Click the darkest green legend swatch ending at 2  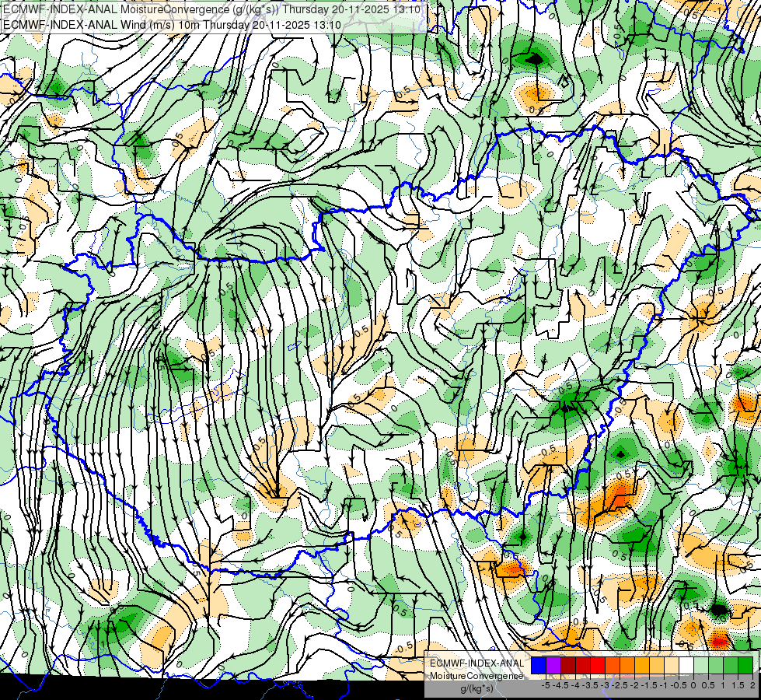pos(745,666)
